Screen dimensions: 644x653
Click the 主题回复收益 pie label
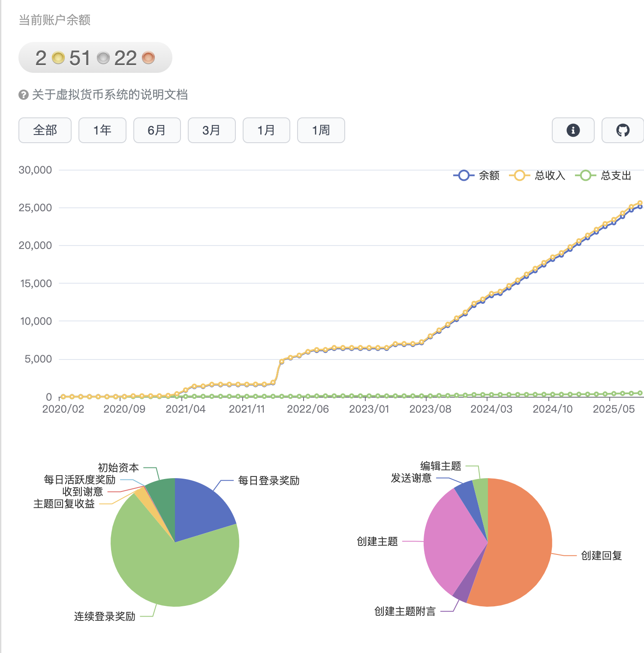(x=64, y=503)
